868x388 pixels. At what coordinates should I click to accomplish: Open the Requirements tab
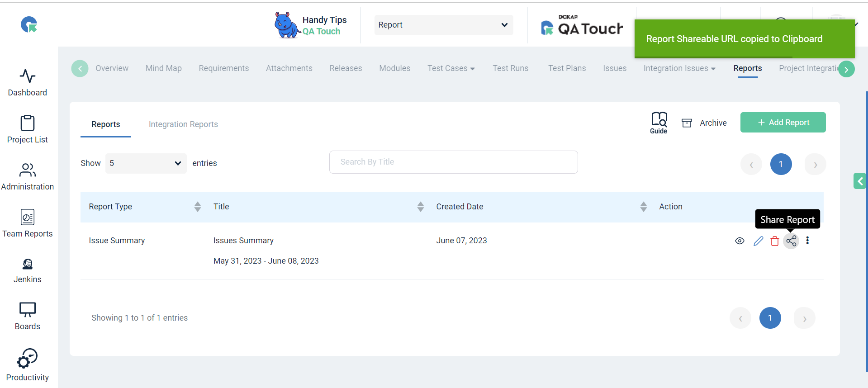coord(224,68)
